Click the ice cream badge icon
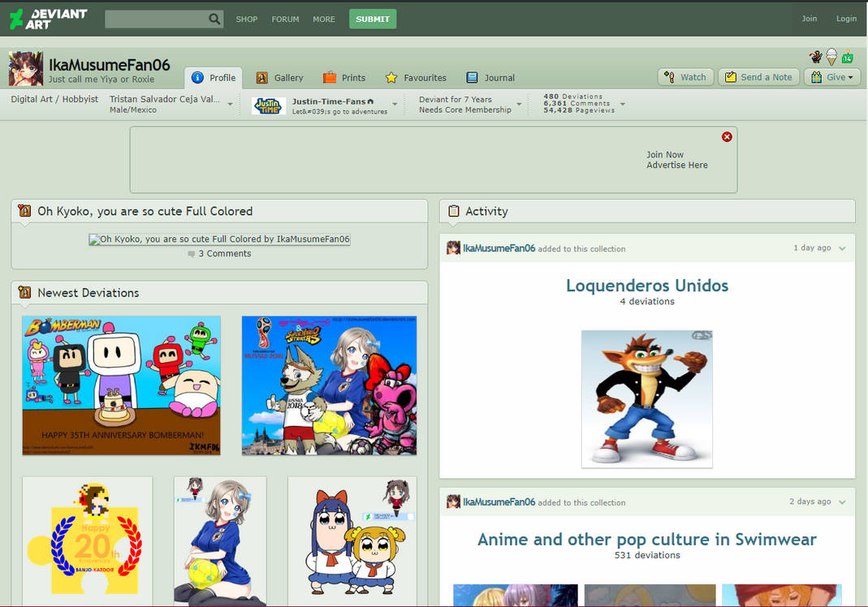Viewport: 868px width, 607px height. [x=831, y=57]
